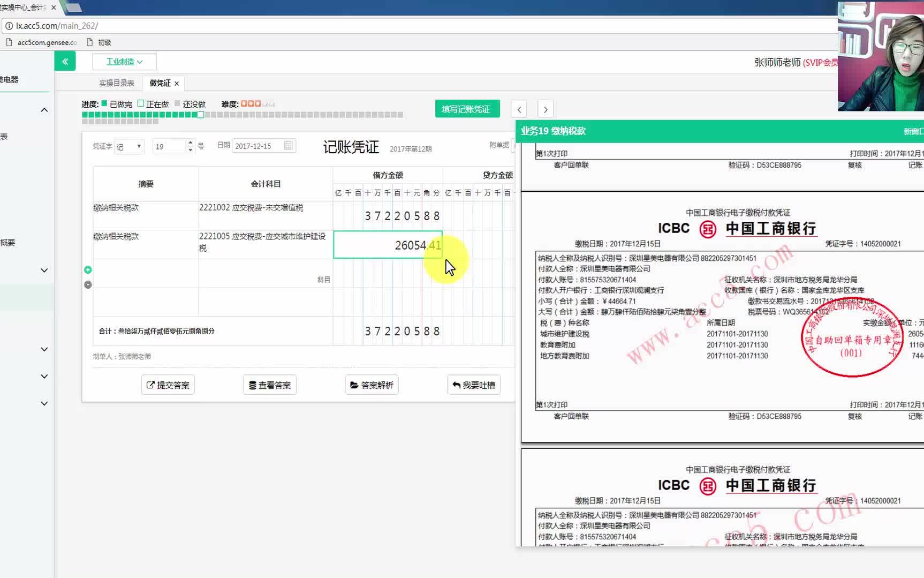
Task: Switch to the 实操目录表 tab
Action: [117, 82]
